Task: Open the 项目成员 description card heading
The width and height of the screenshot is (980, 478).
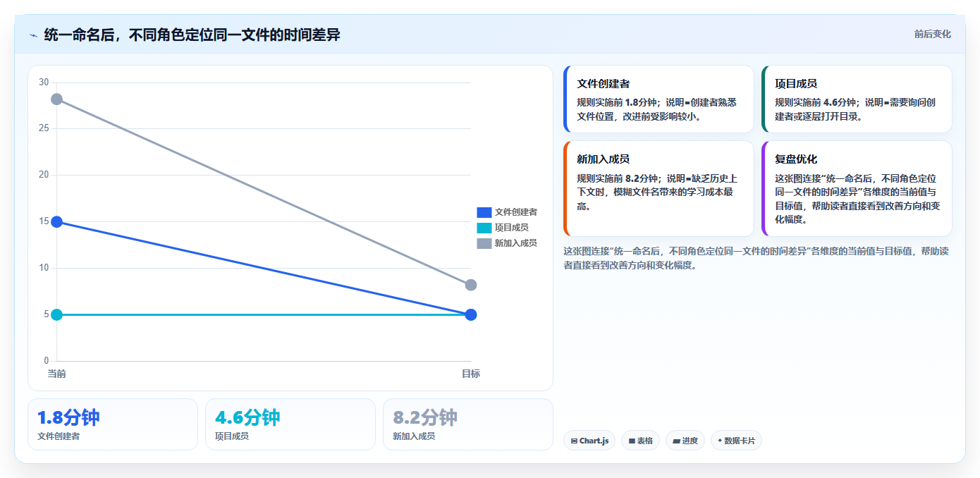Action: point(796,84)
